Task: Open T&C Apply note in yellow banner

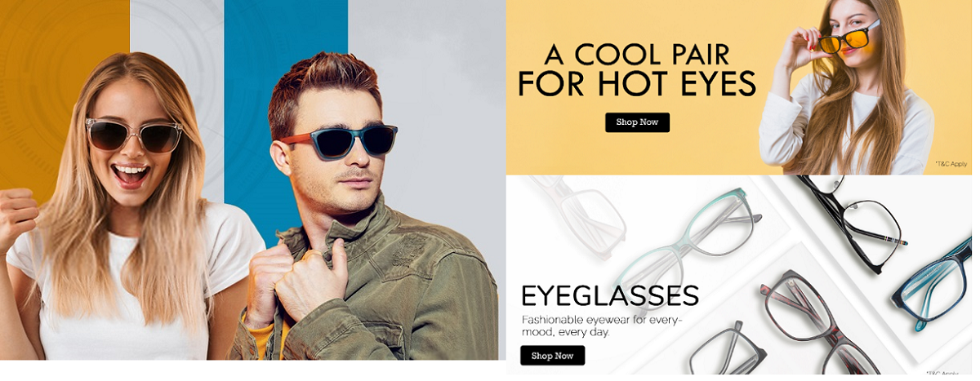Action: (x=951, y=164)
